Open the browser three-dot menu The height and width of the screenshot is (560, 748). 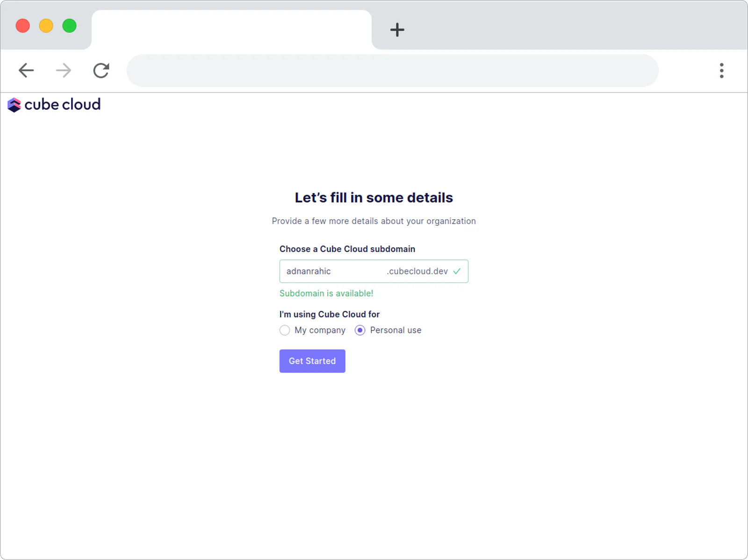(721, 71)
